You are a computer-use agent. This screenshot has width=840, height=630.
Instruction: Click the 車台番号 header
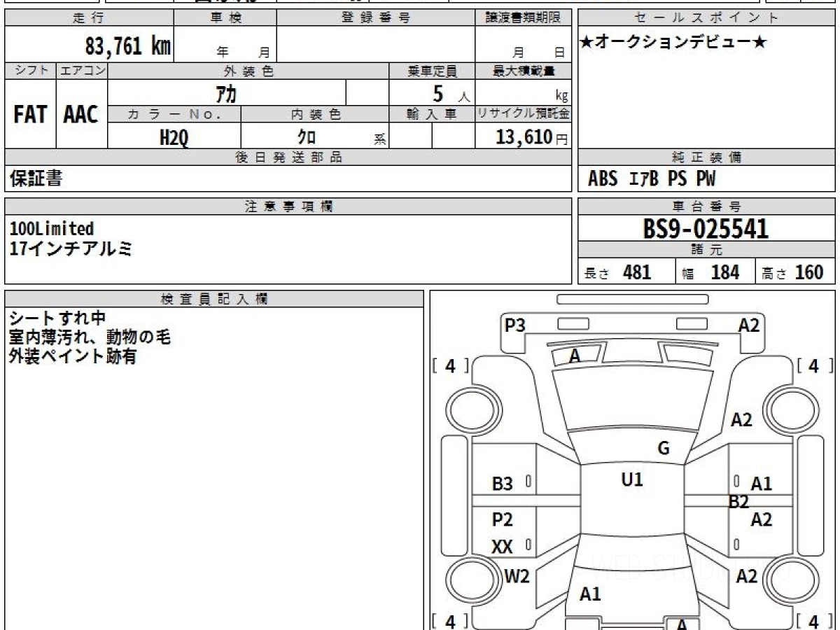pos(706,206)
